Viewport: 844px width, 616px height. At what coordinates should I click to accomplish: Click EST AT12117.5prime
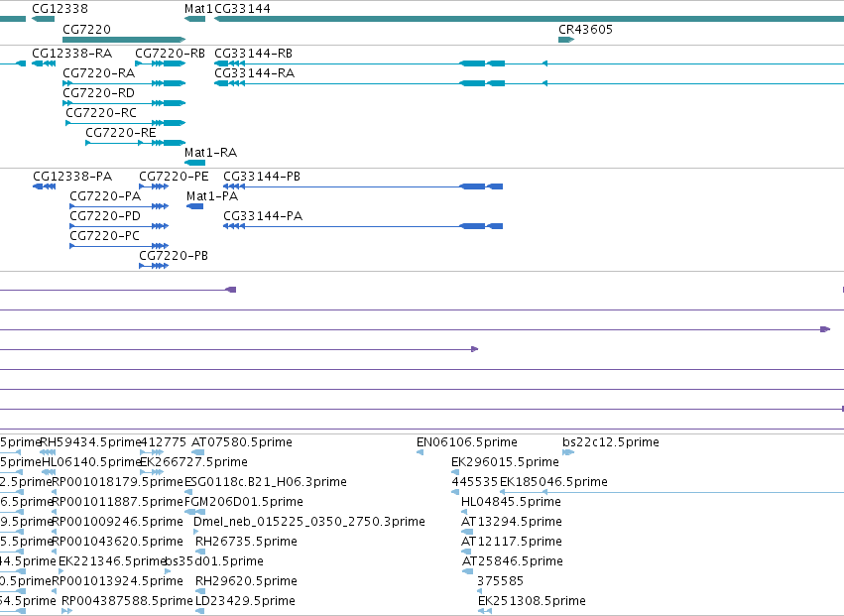[x=466, y=552]
